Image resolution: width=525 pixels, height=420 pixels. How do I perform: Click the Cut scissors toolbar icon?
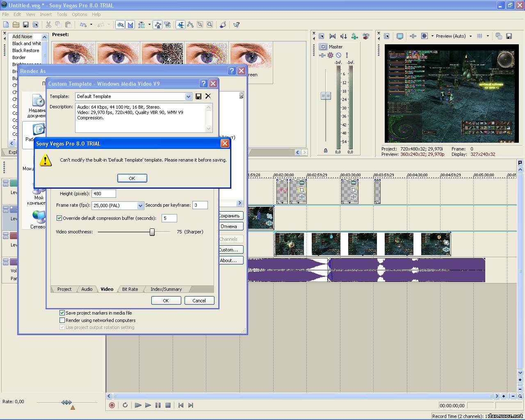coord(48,25)
